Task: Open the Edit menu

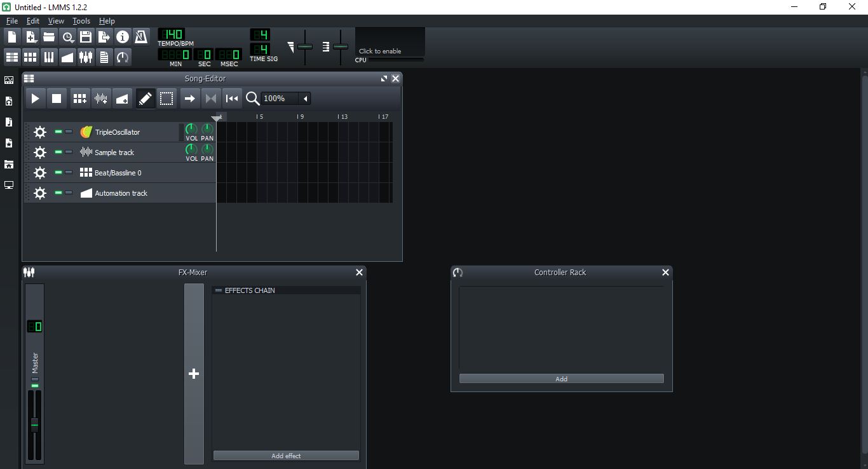Action: tap(33, 21)
